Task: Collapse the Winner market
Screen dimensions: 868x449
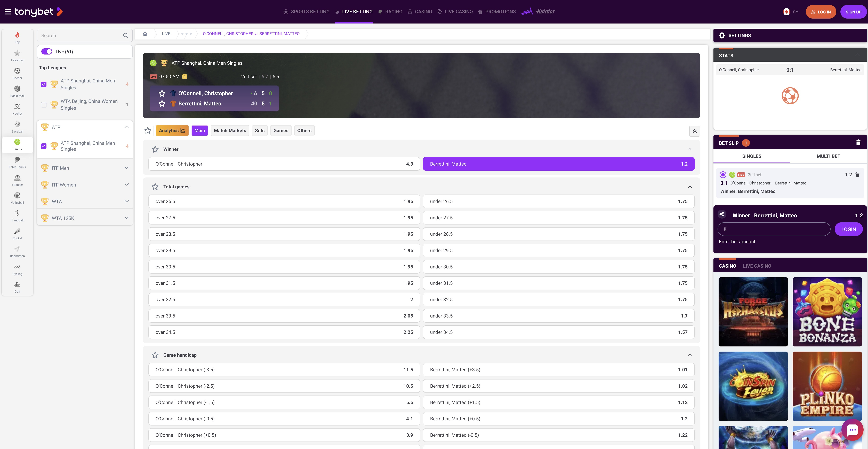Action: click(690, 149)
